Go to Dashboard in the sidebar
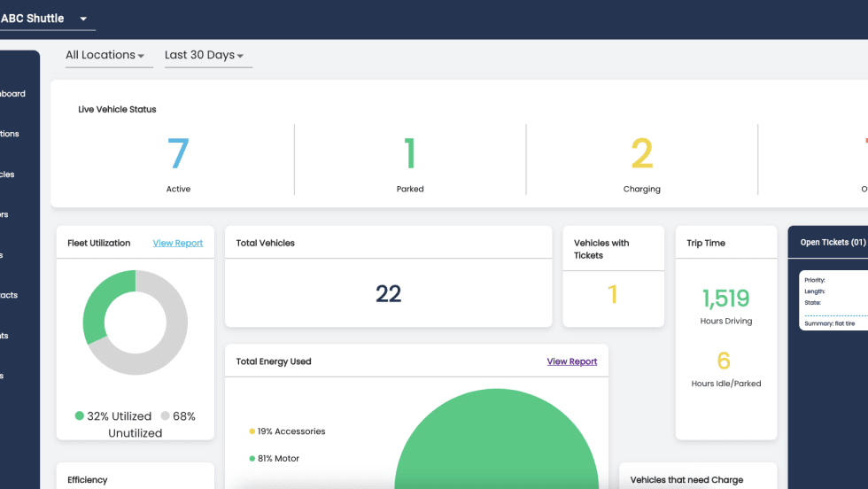This screenshot has height=489, width=868. tap(12, 94)
